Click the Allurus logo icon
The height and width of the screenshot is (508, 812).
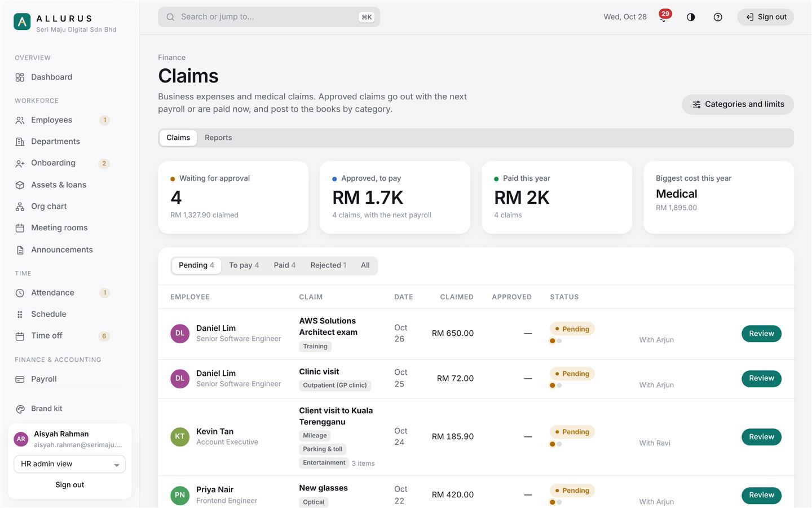pos(22,22)
